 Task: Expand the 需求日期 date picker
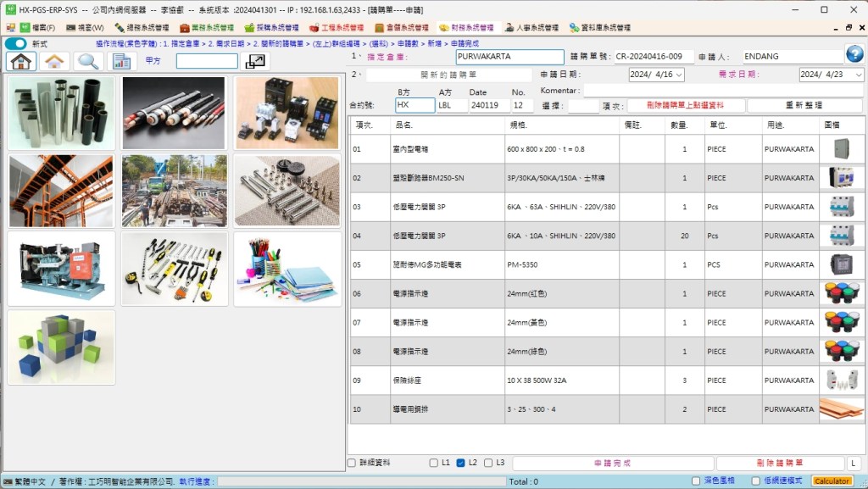(858, 75)
